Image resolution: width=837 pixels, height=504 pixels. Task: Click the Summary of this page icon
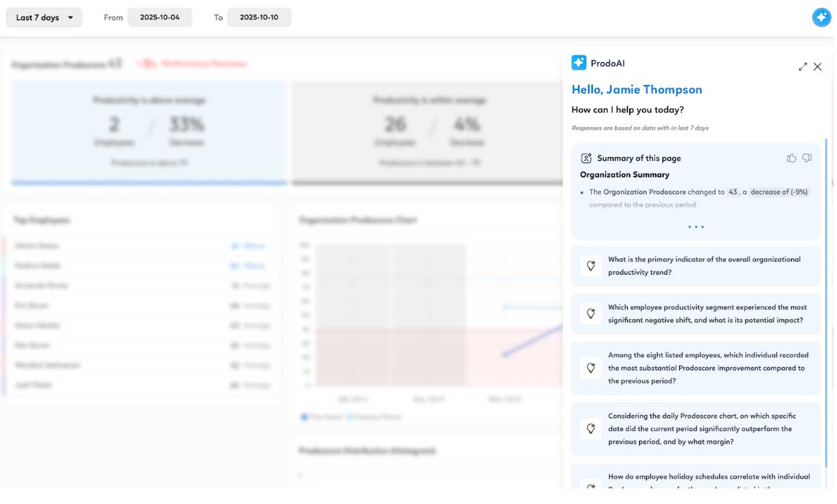click(x=586, y=158)
